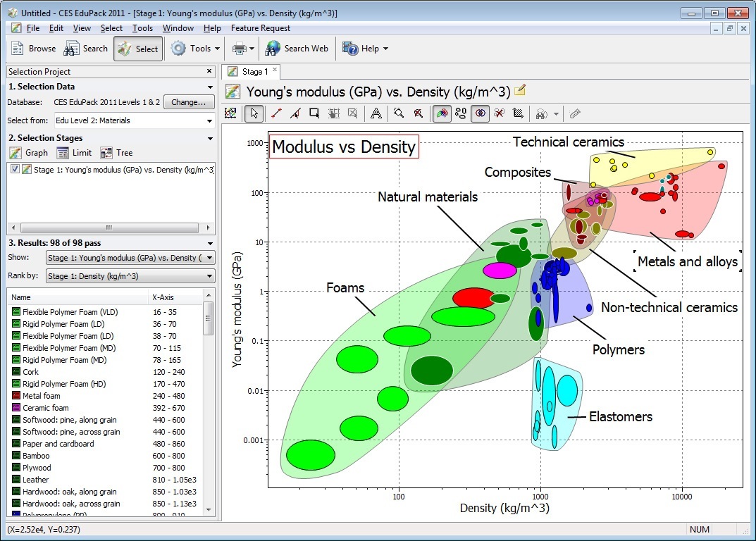Add a new Limit stage

click(x=73, y=153)
